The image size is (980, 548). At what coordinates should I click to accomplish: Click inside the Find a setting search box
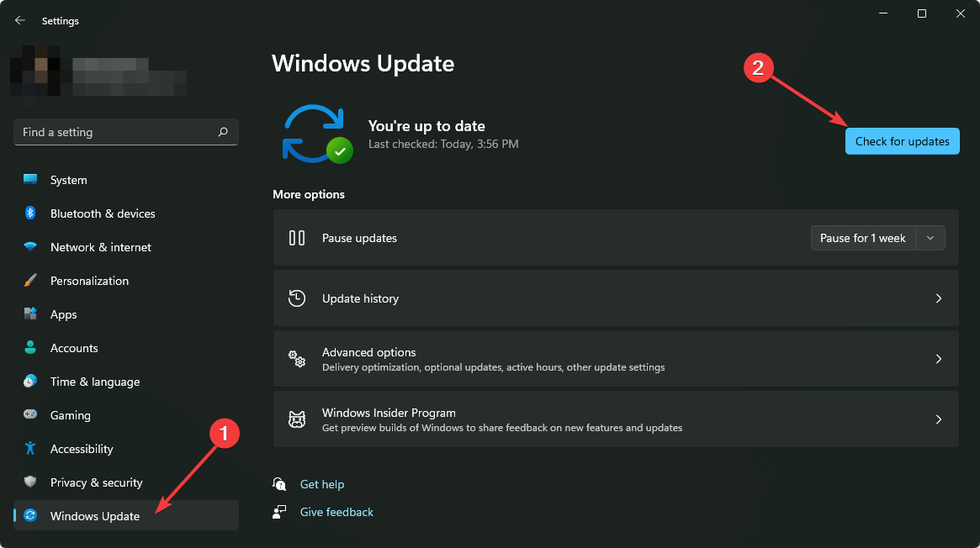(118, 132)
